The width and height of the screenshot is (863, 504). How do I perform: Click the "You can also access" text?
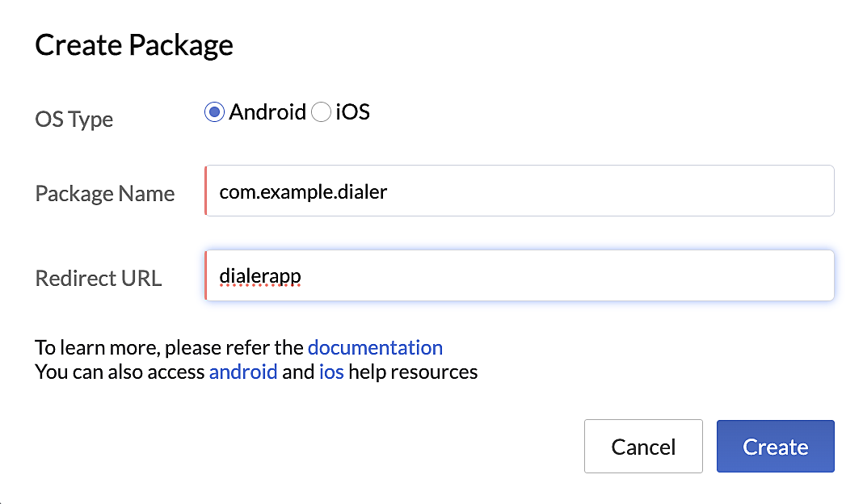pyautogui.click(x=120, y=372)
